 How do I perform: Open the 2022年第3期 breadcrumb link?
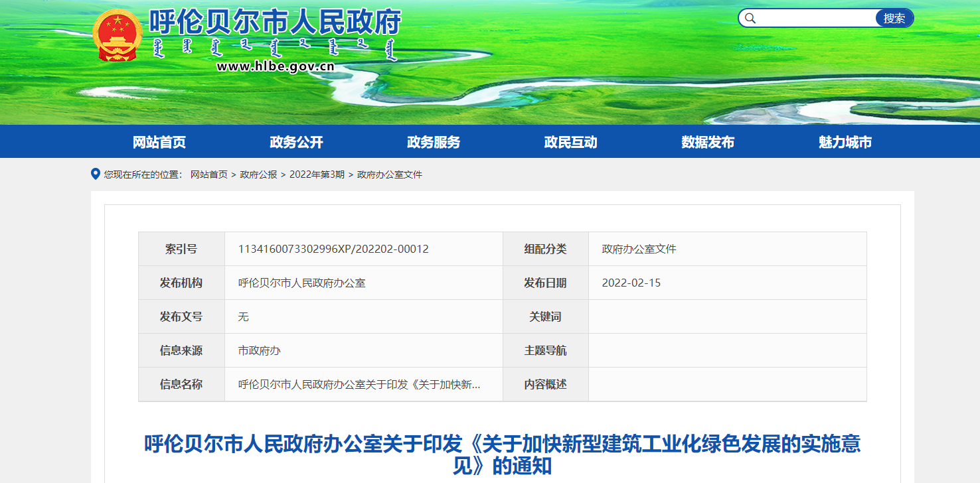tap(317, 174)
